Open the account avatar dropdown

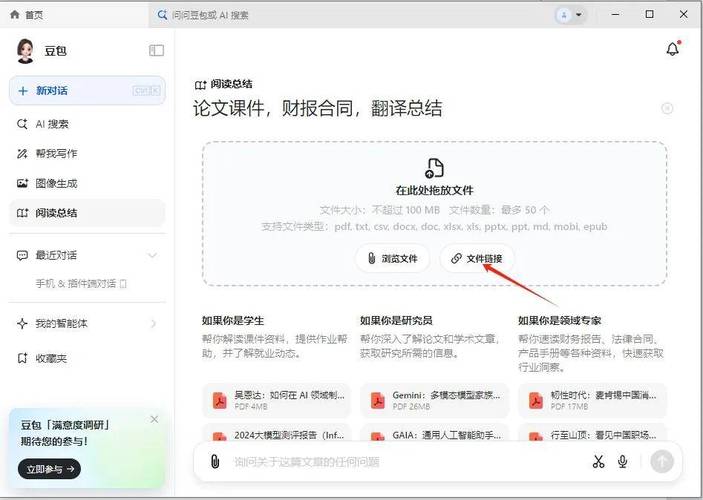coord(570,15)
